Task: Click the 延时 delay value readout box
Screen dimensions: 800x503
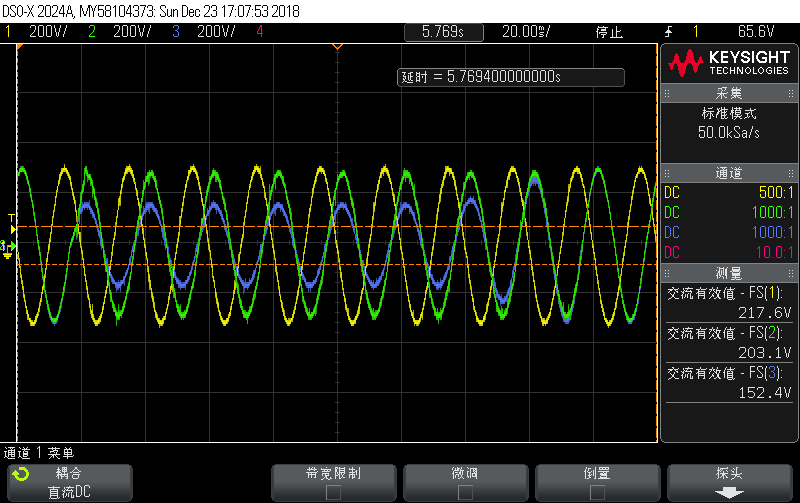Action: pos(511,77)
